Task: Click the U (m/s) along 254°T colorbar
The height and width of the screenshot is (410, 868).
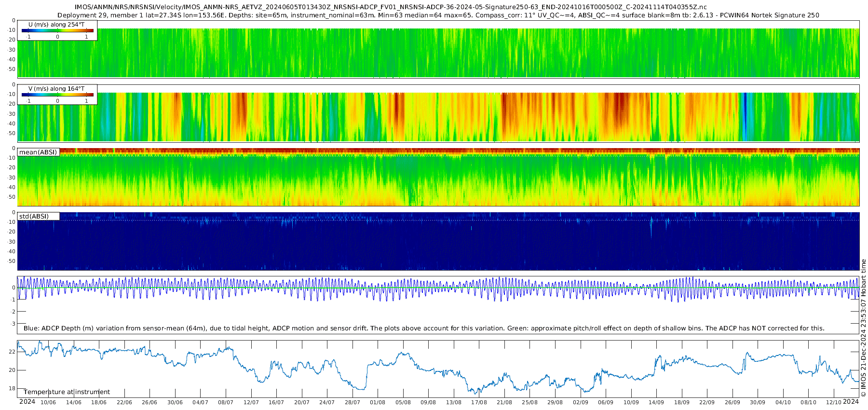Action: [57, 30]
